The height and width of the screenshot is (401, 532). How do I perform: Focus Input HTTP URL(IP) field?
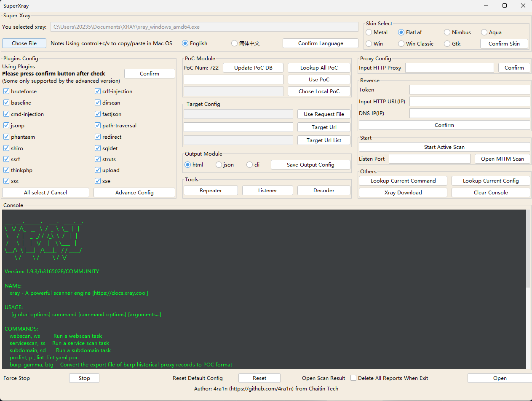click(x=470, y=102)
